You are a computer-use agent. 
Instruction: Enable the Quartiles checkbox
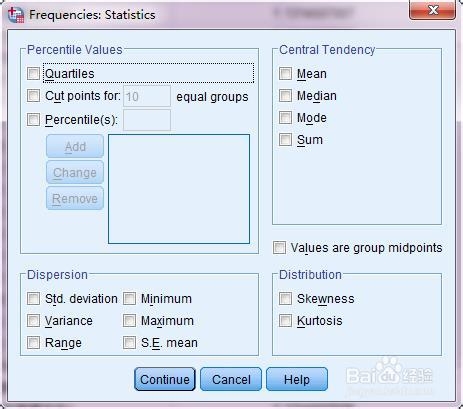coord(33,74)
